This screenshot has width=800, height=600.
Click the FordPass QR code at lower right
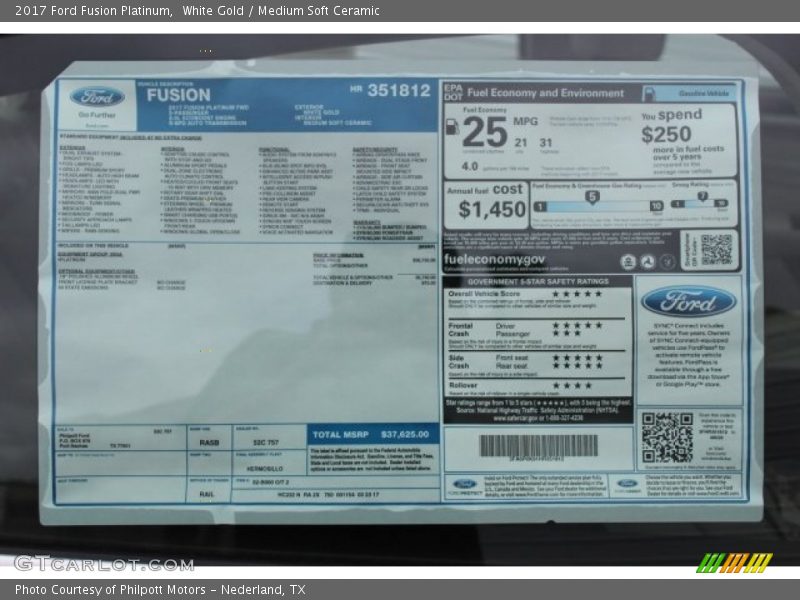(x=666, y=437)
